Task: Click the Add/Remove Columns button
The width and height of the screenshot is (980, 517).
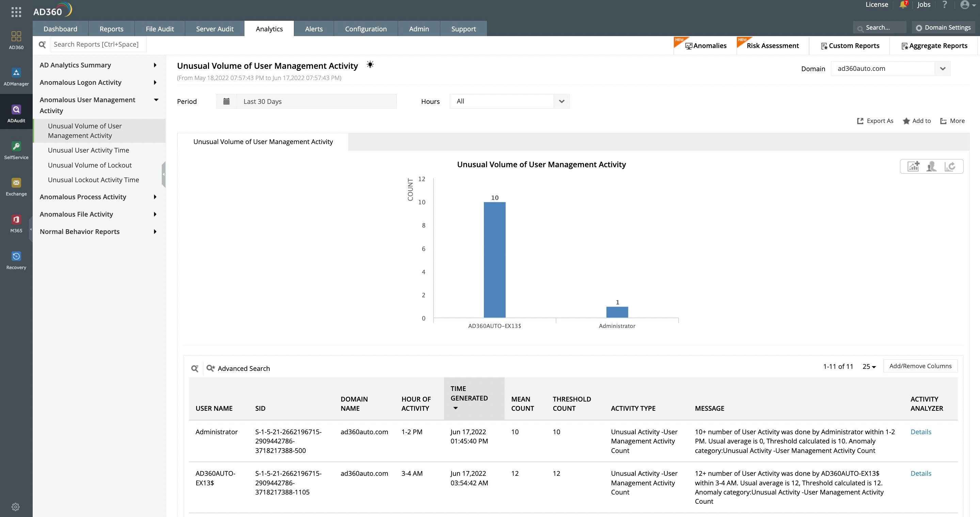Action: [x=920, y=365]
